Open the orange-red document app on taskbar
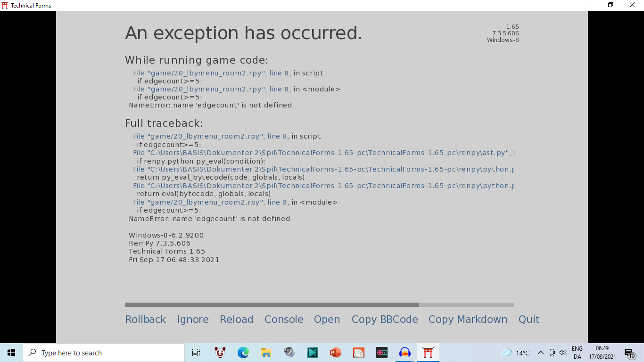The image size is (644, 362). coord(358,353)
